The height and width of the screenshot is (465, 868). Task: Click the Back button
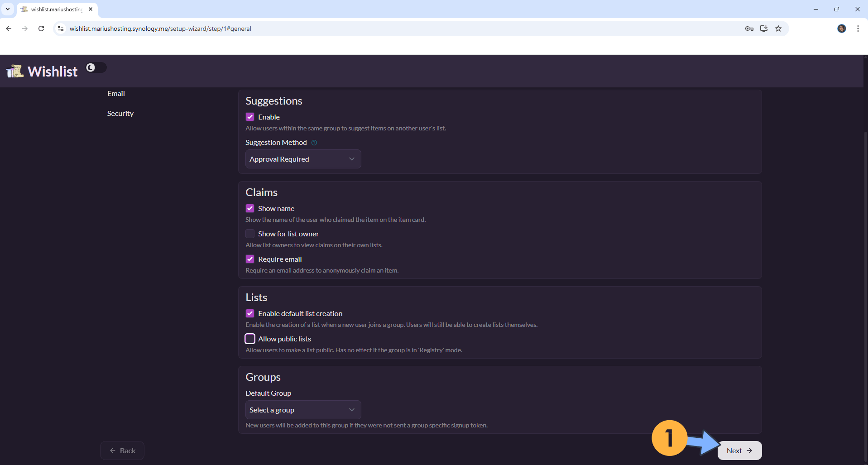(x=122, y=451)
